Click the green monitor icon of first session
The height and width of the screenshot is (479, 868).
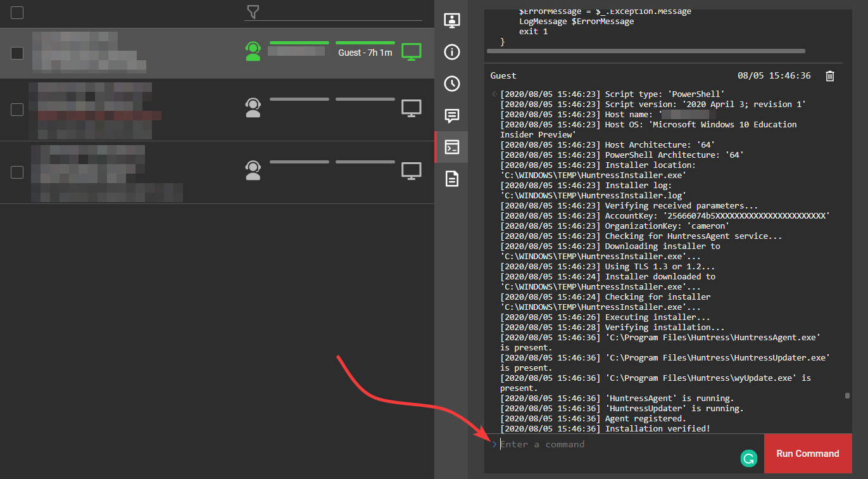(412, 52)
